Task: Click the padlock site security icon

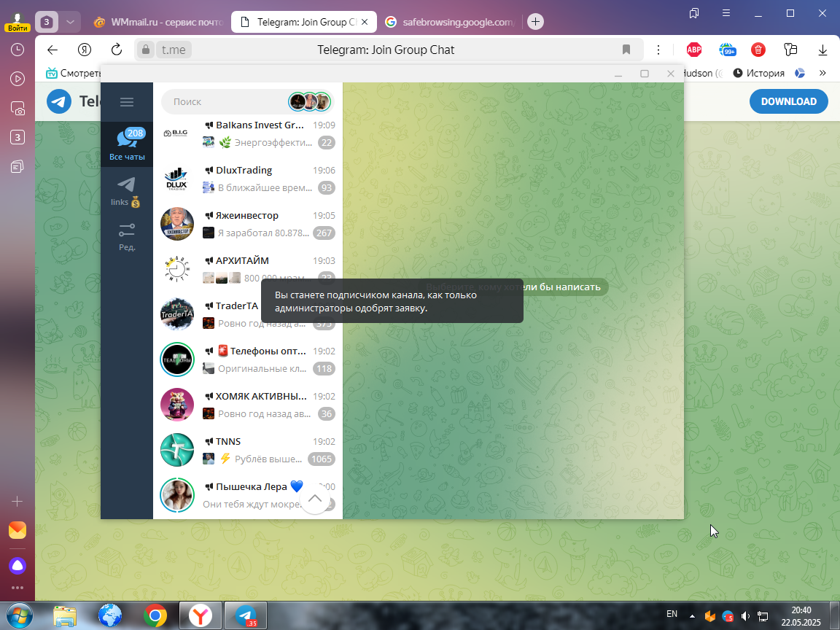Action: [x=145, y=50]
